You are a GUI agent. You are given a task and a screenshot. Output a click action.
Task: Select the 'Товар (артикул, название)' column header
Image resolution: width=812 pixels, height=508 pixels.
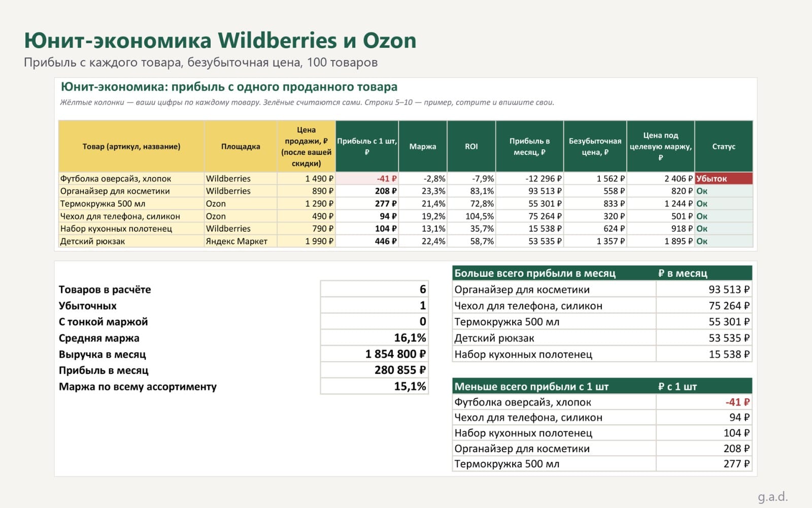(x=131, y=146)
